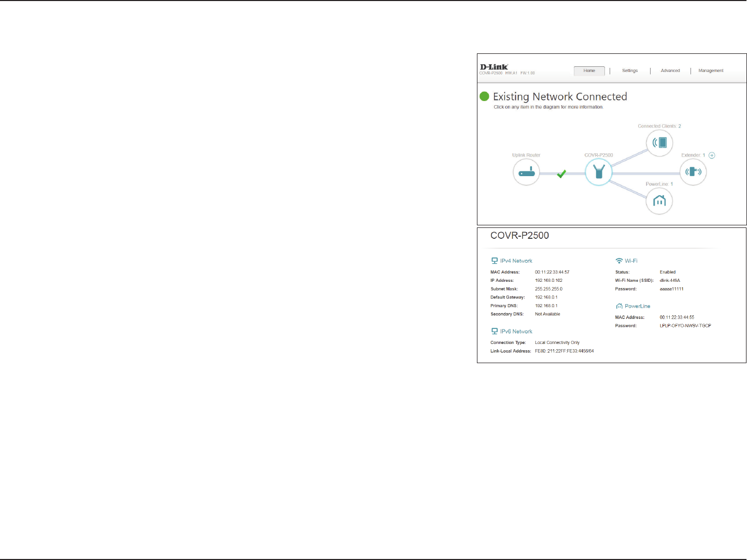This screenshot has height=560, width=747.
Task: Click the 'IP Address:' label
Action: [x=502, y=281]
